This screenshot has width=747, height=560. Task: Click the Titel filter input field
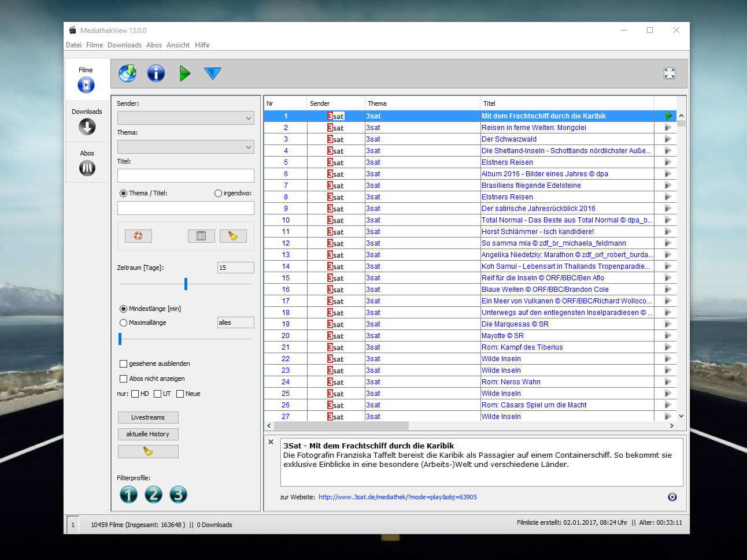(x=186, y=176)
